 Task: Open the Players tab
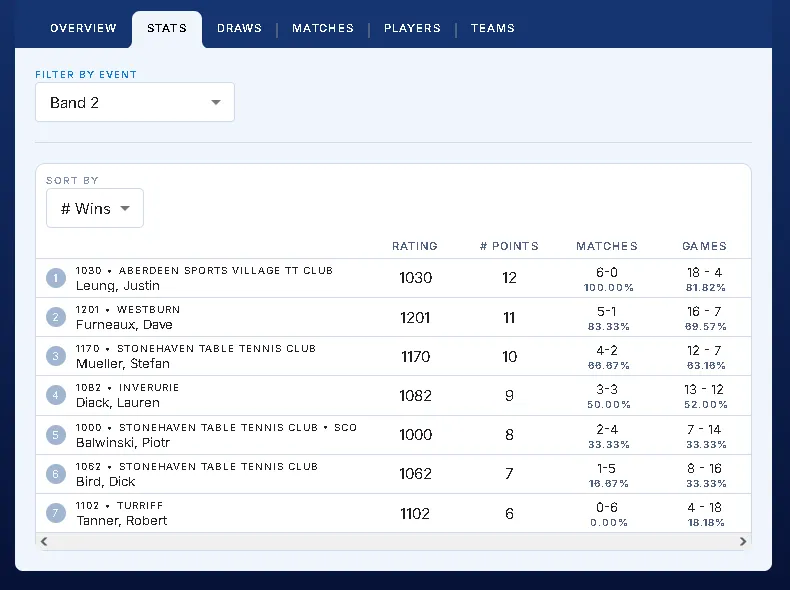tap(412, 28)
